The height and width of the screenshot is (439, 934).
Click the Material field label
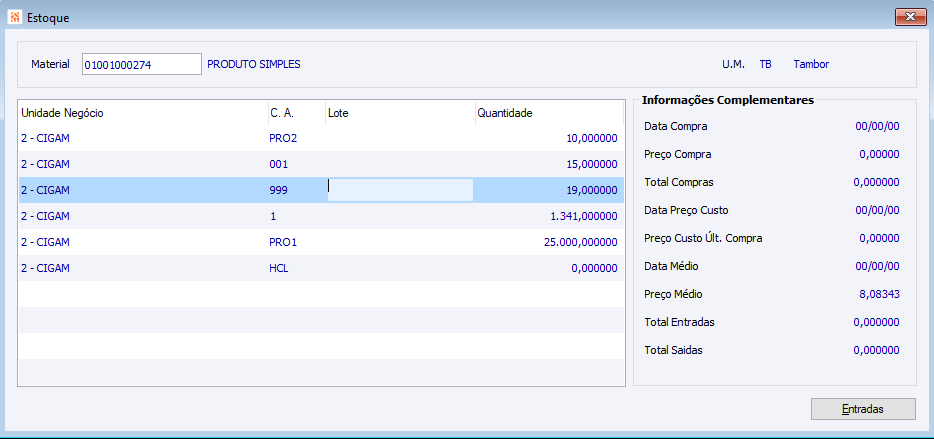51,64
